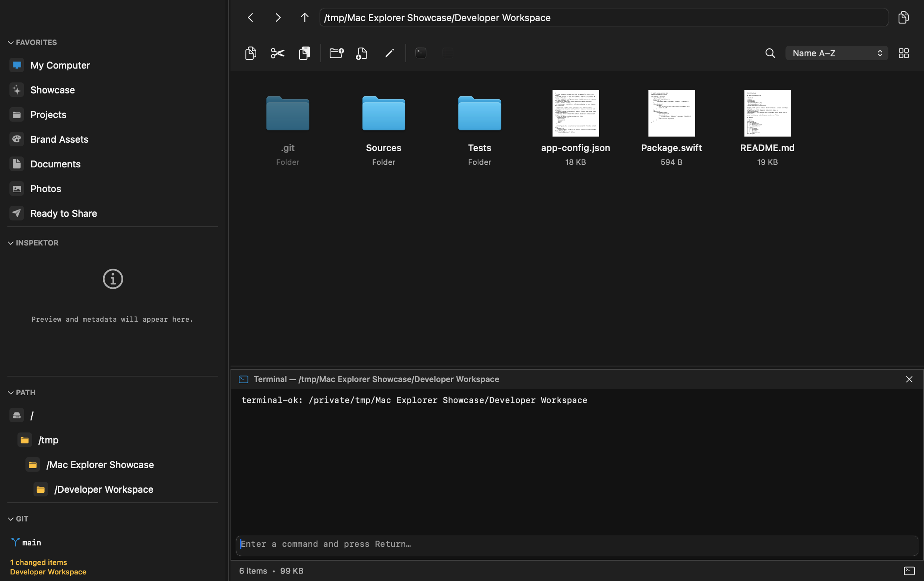Go back with the left chevron arrow
The image size is (924, 581).
pyautogui.click(x=251, y=18)
